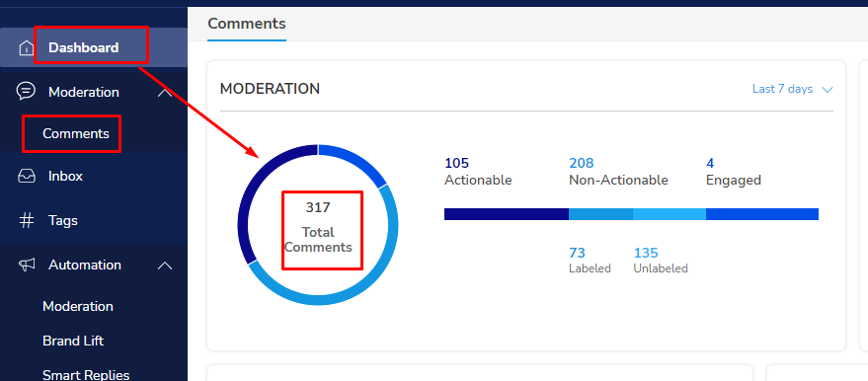Viewport: 868px width, 381px height.
Task: Click the Automation megaphone icon
Action: click(x=26, y=265)
